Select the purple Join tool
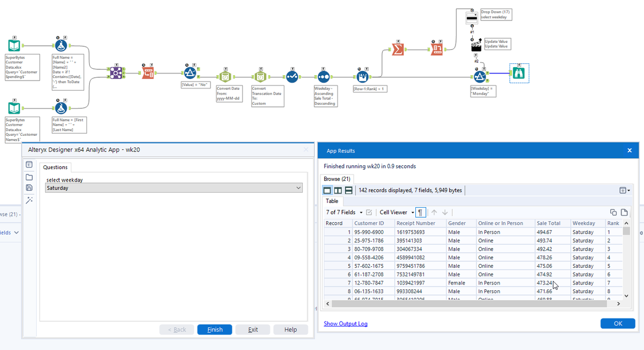This screenshot has height=350, width=644. coord(115,73)
